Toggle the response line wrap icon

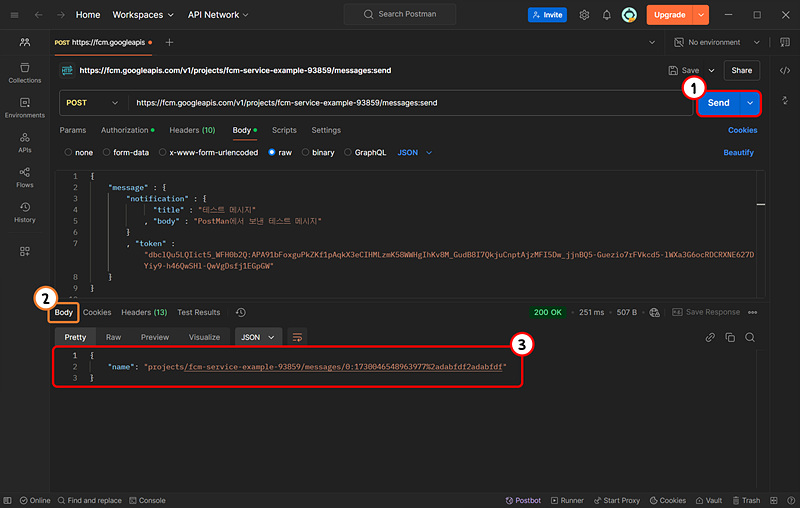(297, 337)
